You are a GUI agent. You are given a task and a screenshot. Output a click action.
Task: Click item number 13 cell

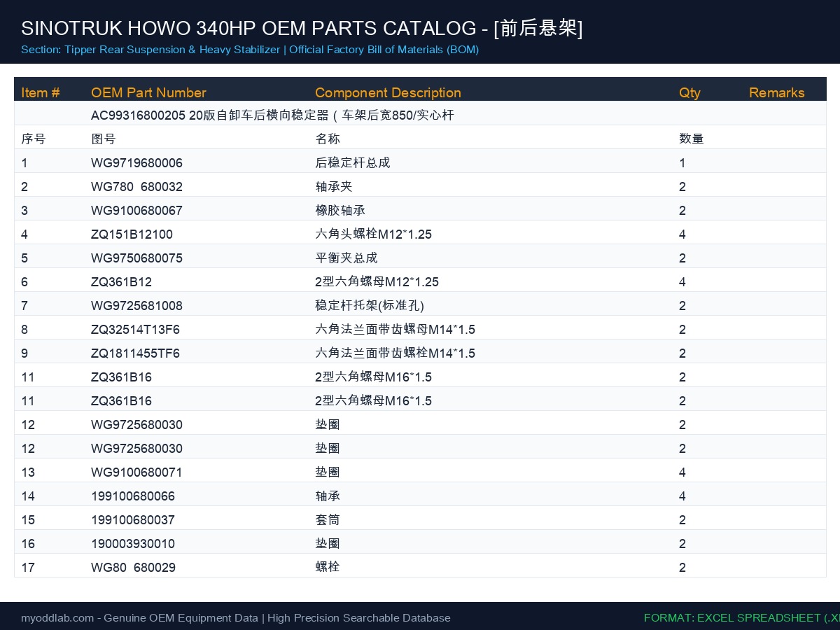pyautogui.click(x=28, y=472)
